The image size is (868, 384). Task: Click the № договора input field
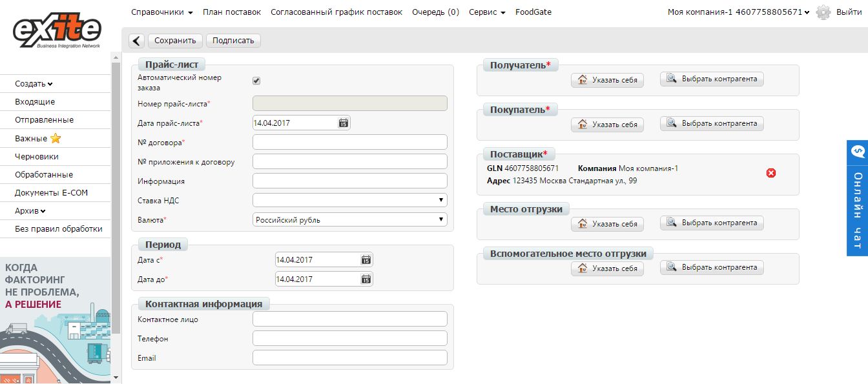pos(349,141)
